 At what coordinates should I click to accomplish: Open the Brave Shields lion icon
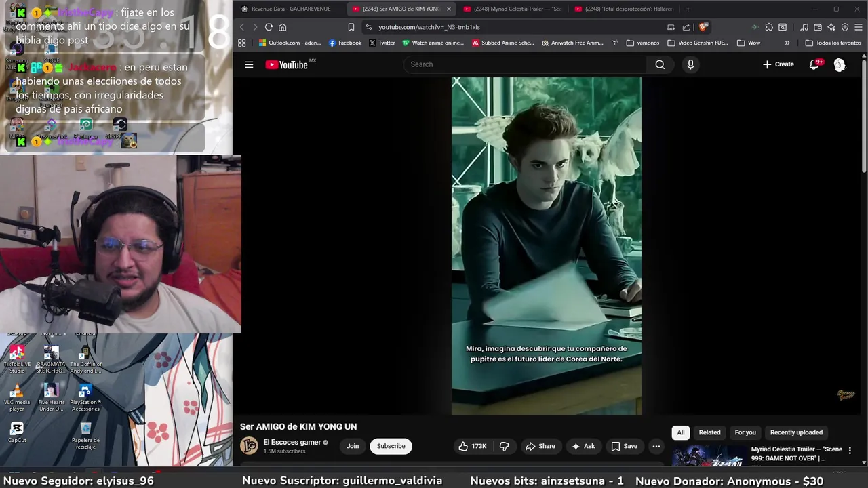click(x=703, y=27)
